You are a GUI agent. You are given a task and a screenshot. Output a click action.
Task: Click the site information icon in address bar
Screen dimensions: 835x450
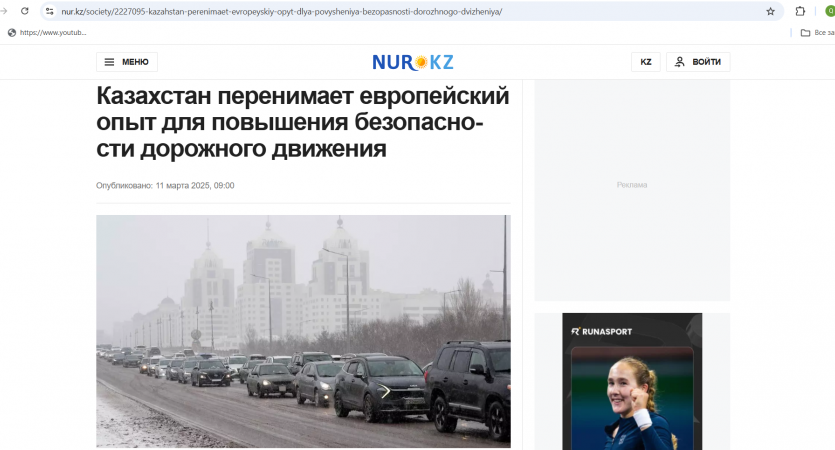[x=50, y=11]
